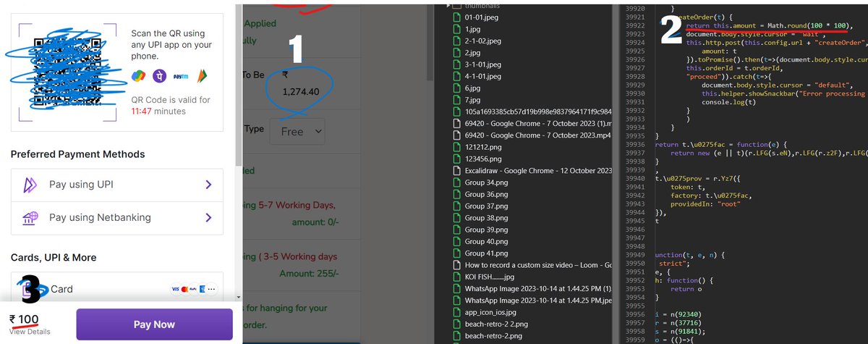Click the file icon of Group 34.png
Screen dimensions: 868x344
coord(456,183)
